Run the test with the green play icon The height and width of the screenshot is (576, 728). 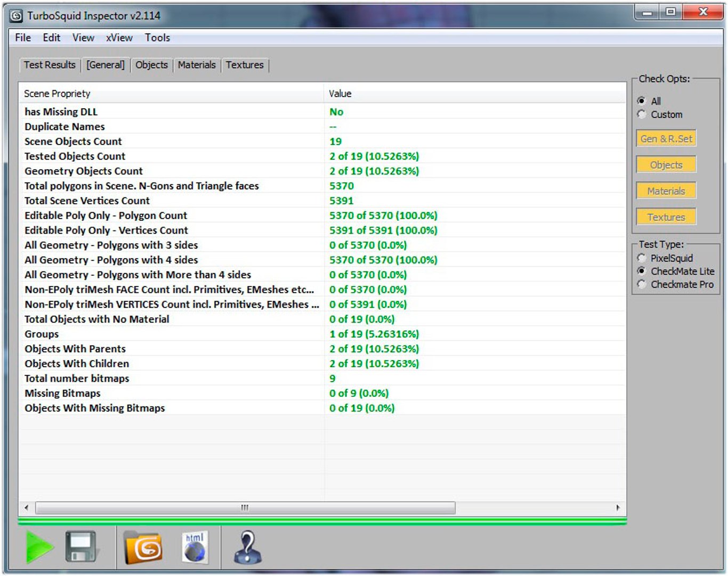pos(39,547)
